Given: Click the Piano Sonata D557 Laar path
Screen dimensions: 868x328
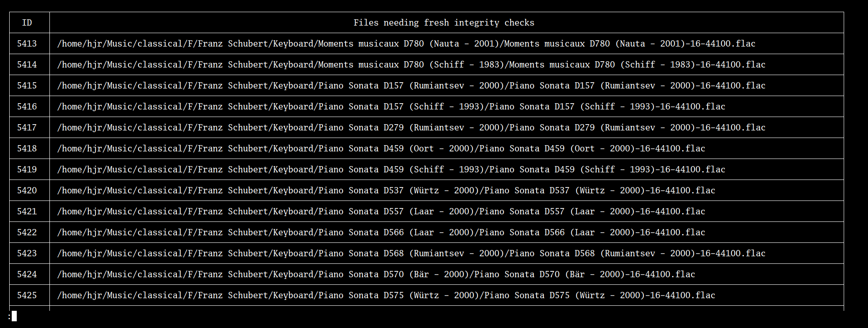Looking at the screenshot, I should pos(381,211).
